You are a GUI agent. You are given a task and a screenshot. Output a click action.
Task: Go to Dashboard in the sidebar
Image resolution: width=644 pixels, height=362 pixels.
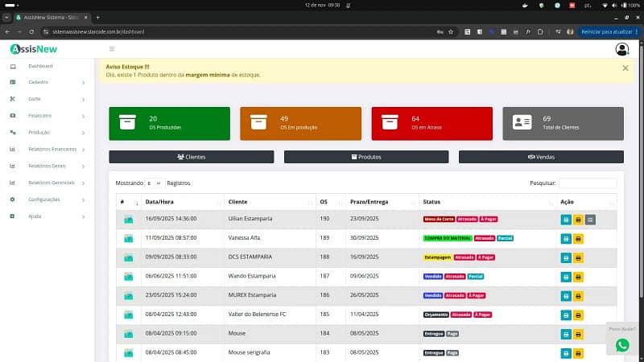(40, 66)
